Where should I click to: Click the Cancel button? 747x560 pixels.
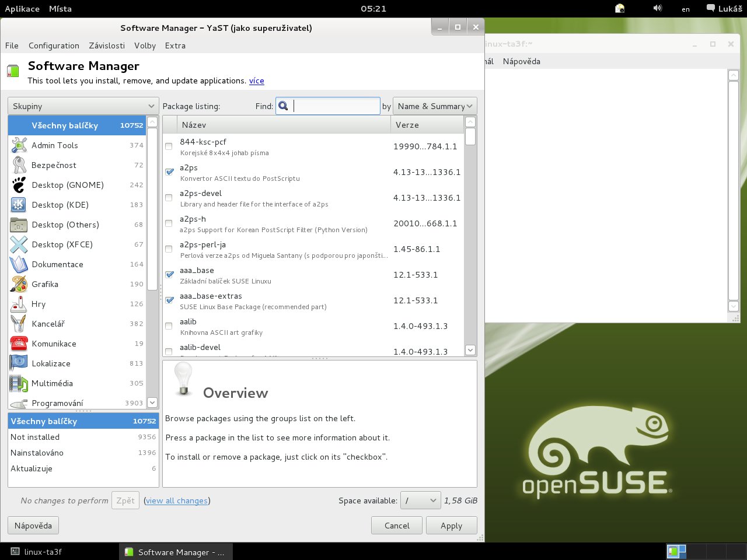coord(397,526)
